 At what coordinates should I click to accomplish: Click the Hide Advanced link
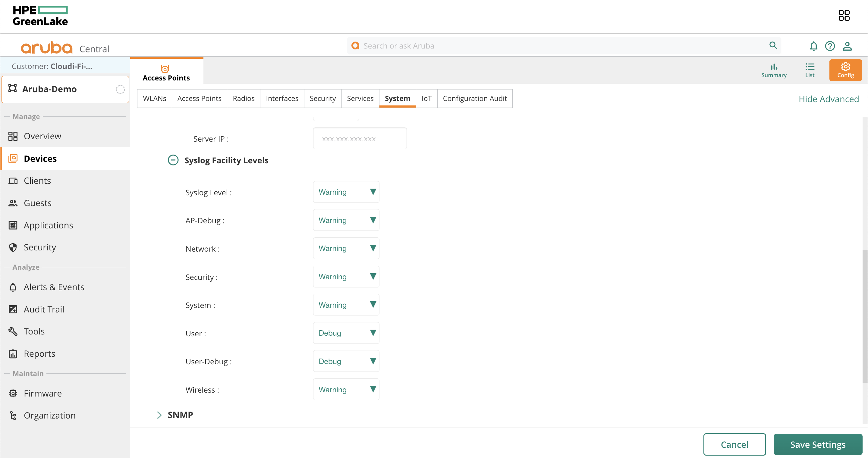click(x=829, y=99)
